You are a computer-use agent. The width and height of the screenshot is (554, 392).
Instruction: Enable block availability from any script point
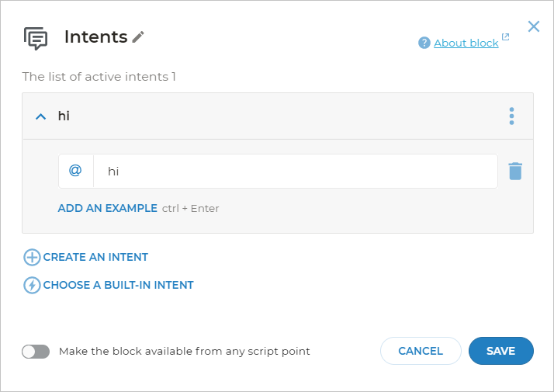36,351
